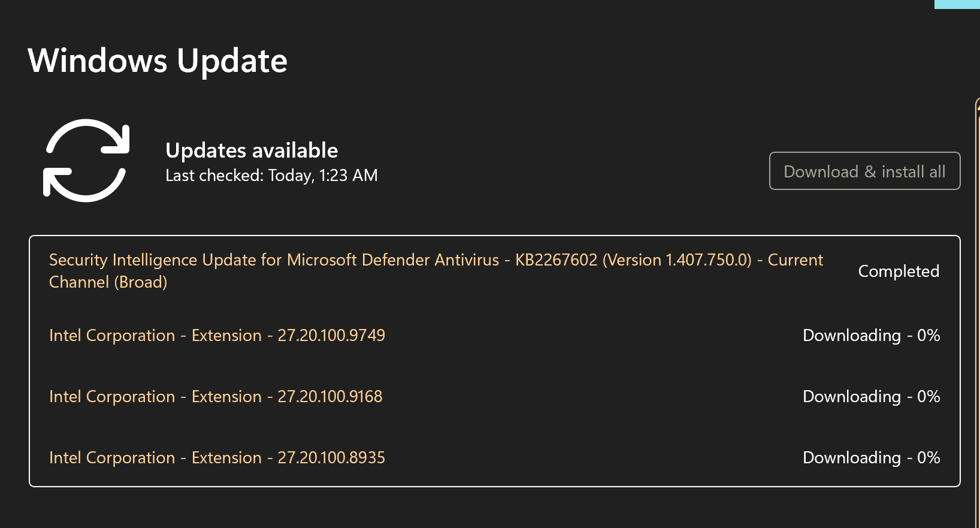Click the Last checked Today 1:23 AM text
The height and width of the screenshot is (528, 980).
point(271,176)
